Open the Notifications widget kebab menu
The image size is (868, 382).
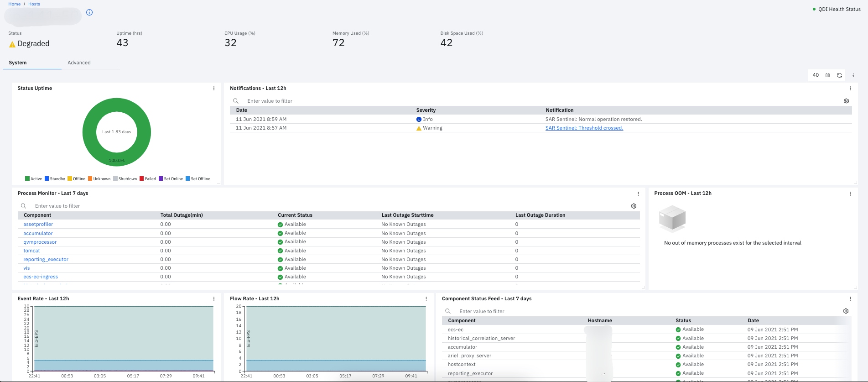click(850, 89)
